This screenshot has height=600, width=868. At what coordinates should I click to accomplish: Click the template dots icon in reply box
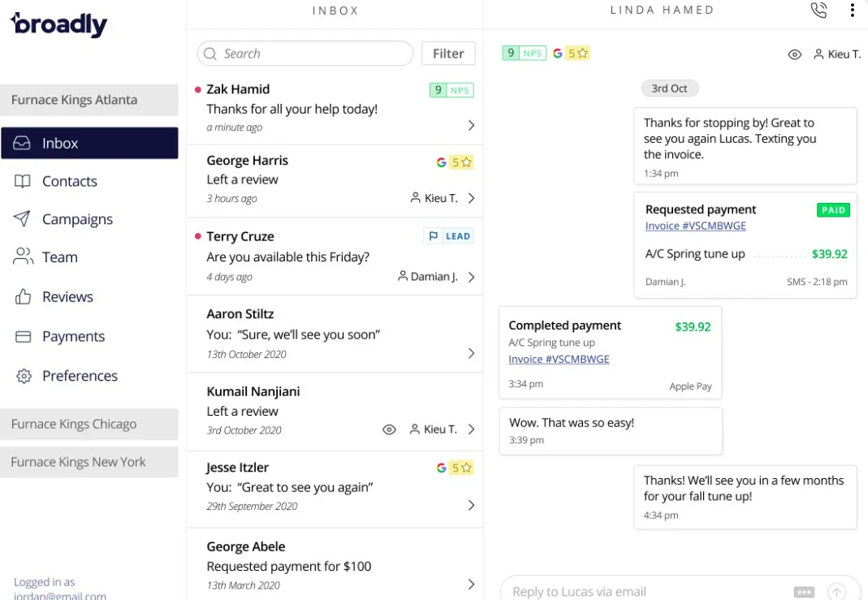click(804, 592)
